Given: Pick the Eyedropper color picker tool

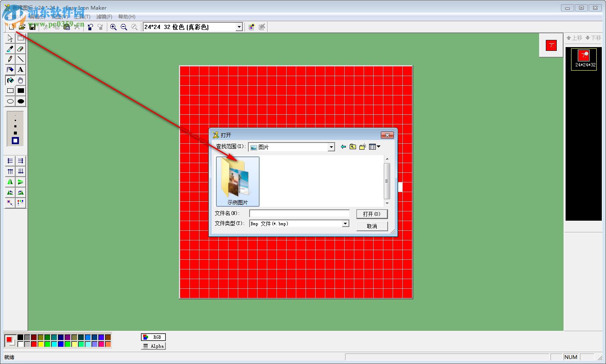Looking at the screenshot, I should pyautogui.click(x=10, y=49).
